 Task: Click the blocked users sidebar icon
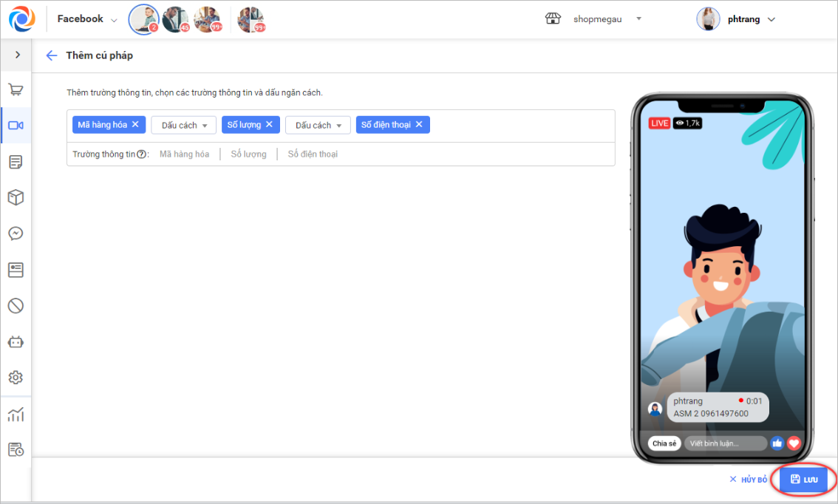pyautogui.click(x=16, y=306)
